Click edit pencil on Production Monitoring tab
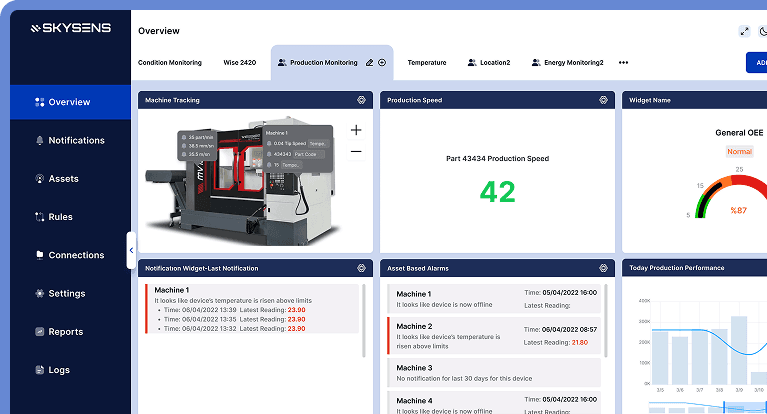The image size is (767, 414). coord(370,62)
